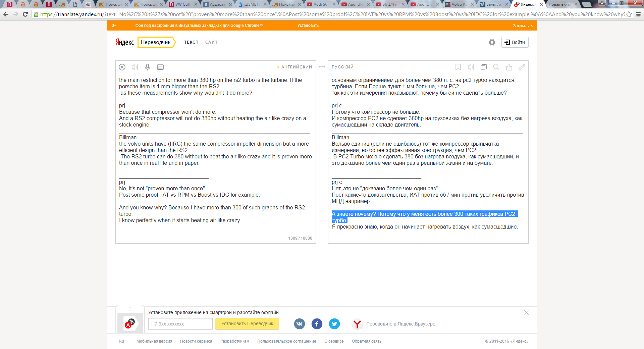644x349 pixels.
Task: Open target language selector РУССКИЙ
Action: pos(342,67)
